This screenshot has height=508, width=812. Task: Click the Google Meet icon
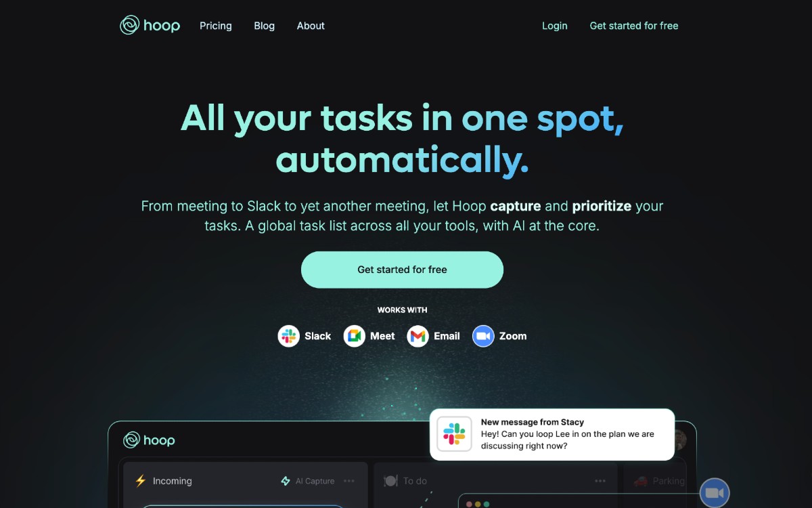(355, 336)
